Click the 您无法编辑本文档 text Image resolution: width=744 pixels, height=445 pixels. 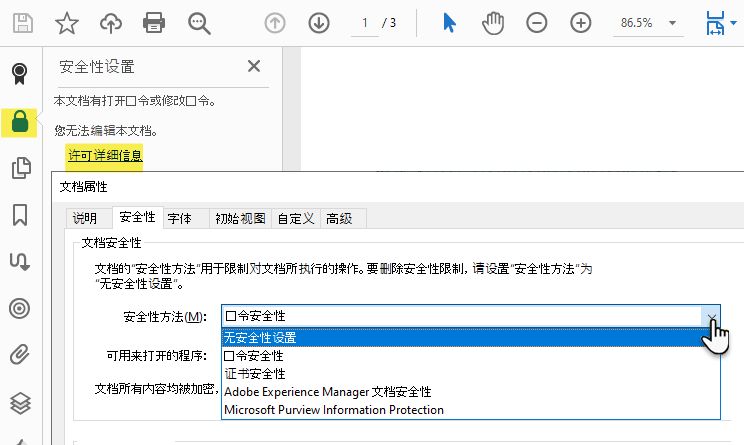106,130
